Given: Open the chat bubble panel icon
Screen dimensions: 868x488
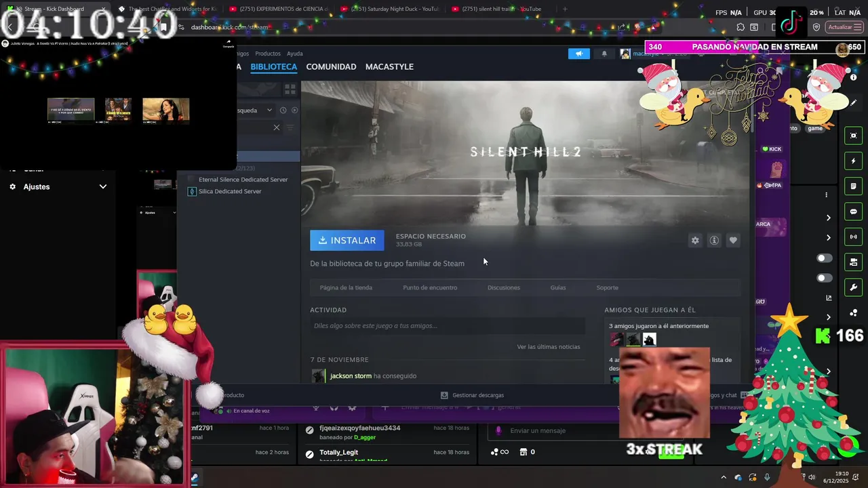Looking at the screenshot, I should pos(854,211).
